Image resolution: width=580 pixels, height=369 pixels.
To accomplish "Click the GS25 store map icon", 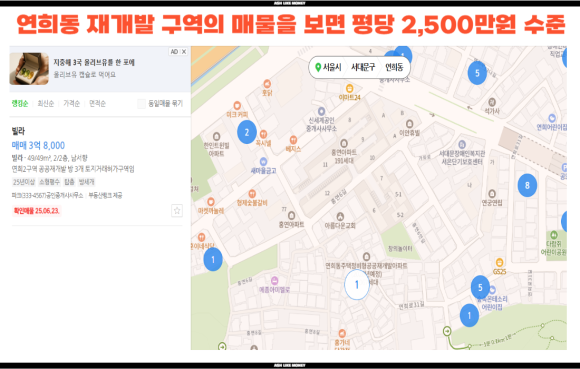I will 499,263.
